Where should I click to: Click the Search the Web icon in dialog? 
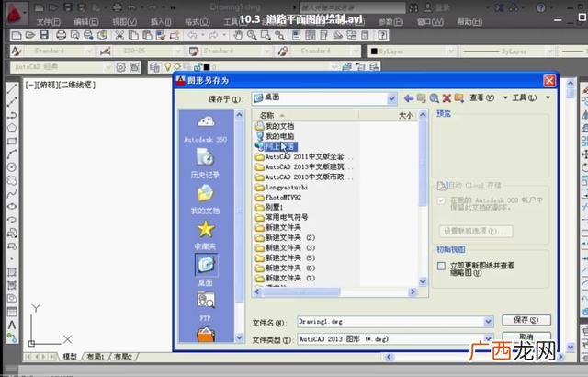coord(434,98)
